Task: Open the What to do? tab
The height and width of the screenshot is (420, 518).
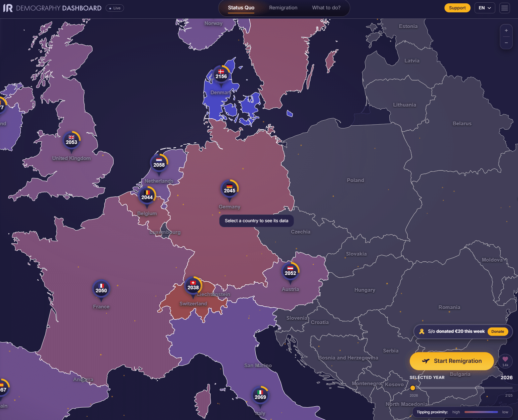Action: pyautogui.click(x=327, y=8)
